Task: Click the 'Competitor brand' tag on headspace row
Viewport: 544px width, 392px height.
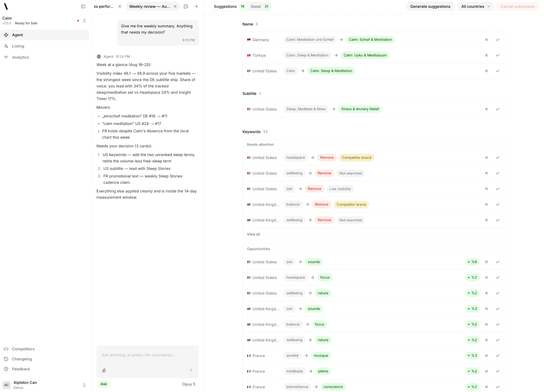Action: [x=356, y=158]
